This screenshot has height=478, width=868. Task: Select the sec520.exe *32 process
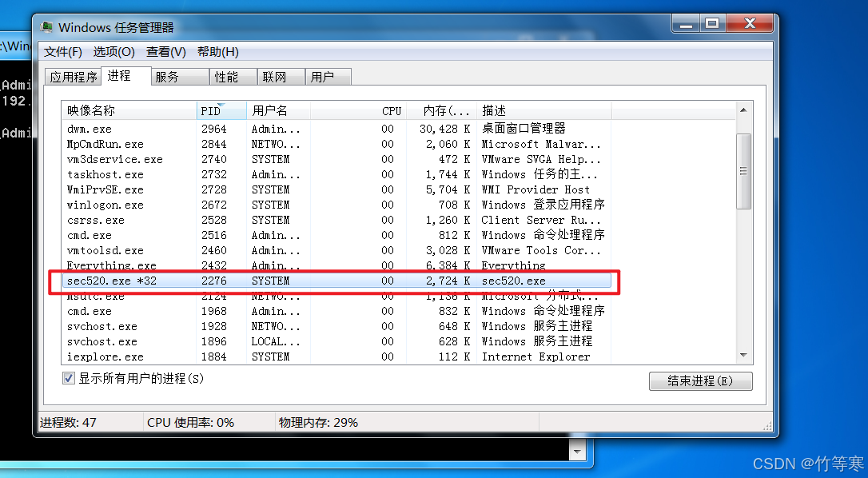(336, 281)
